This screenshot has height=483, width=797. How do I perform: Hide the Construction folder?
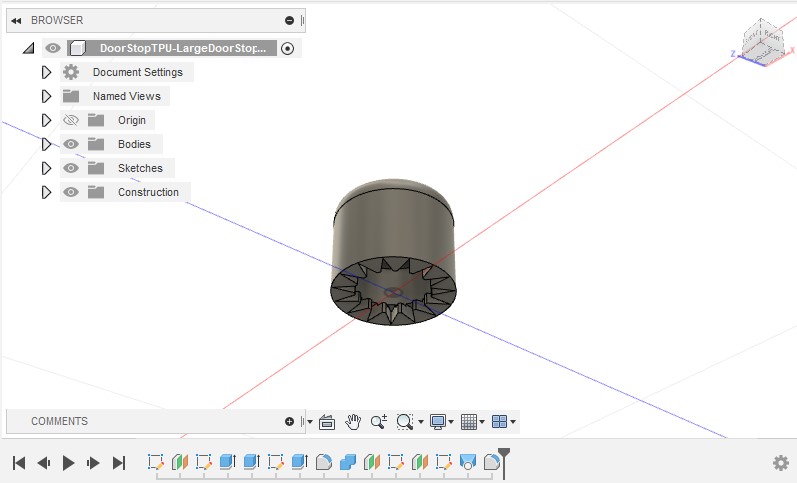(x=71, y=192)
